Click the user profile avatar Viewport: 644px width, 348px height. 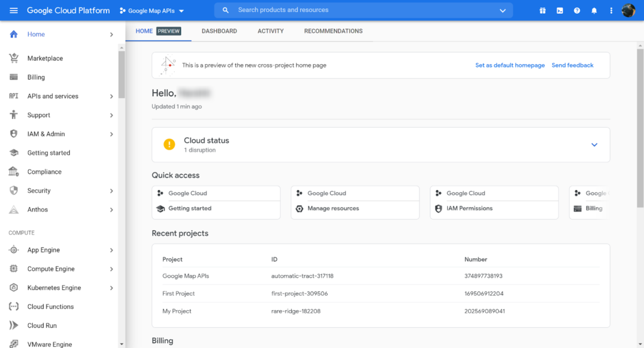[x=628, y=10]
